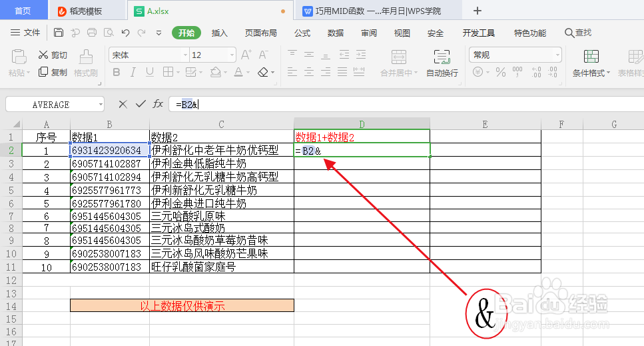
Task: Select column D header
Action: 362,124
